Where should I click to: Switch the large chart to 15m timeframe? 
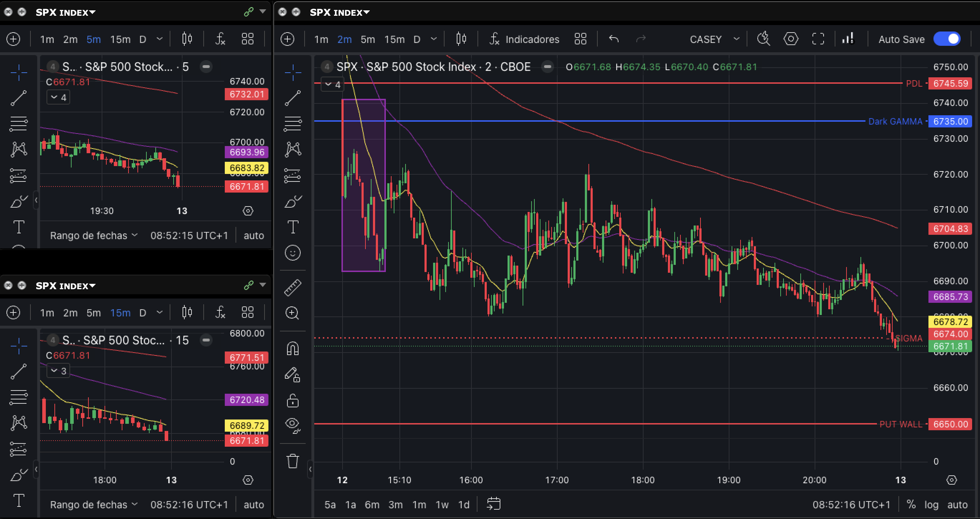394,39
